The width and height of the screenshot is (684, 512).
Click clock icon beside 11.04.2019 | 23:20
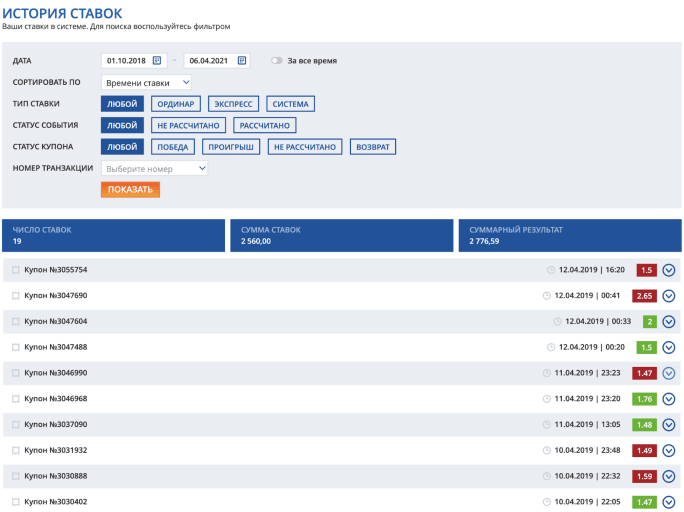tap(547, 399)
